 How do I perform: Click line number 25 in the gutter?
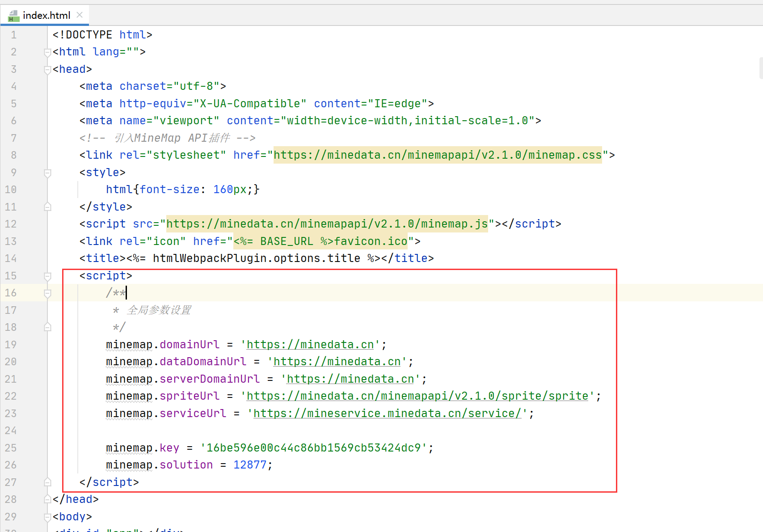(11, 448)
